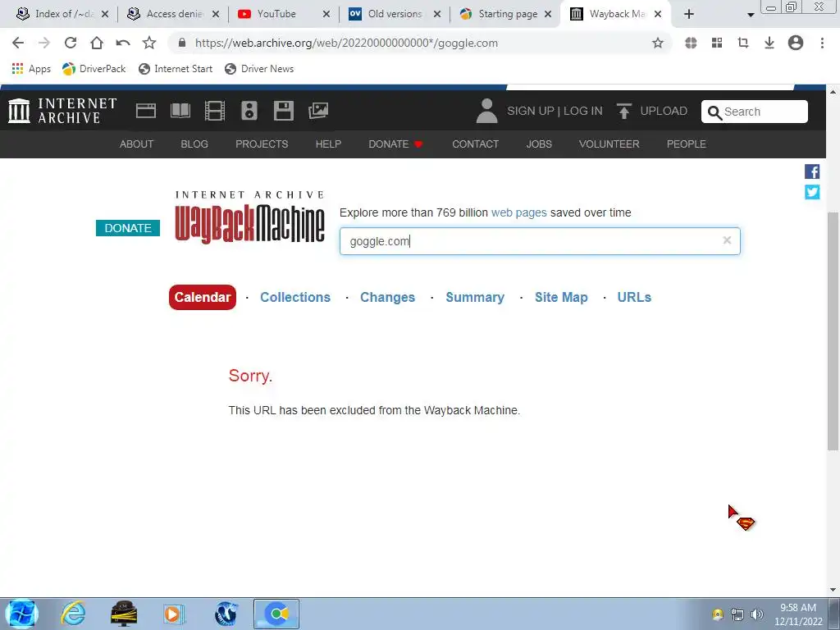Switch to the Summary tab
This screenshot has width=840, height=630.
coord(475,297)
